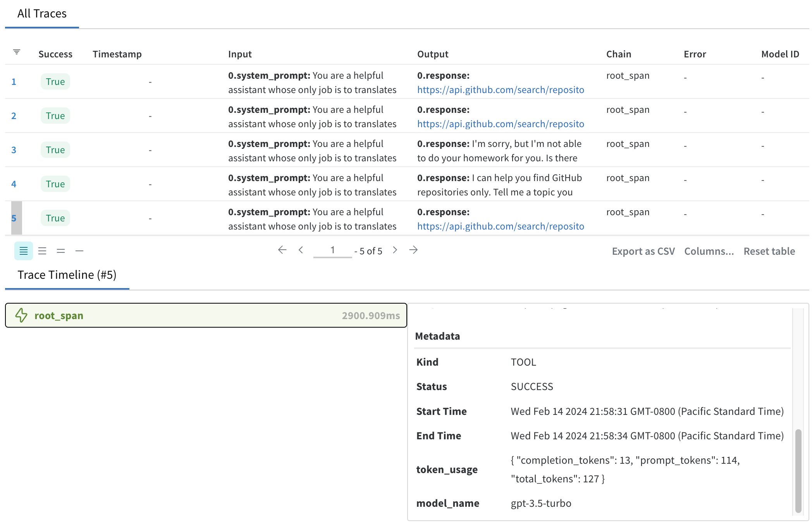Select the short row height view
Image resolution: width=812 pixels, height=525 pixels.
[x=61, y=251]
